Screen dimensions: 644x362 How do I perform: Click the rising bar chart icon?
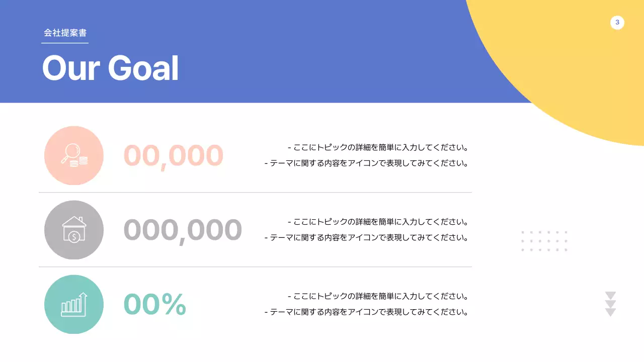(x=74, y=304)
